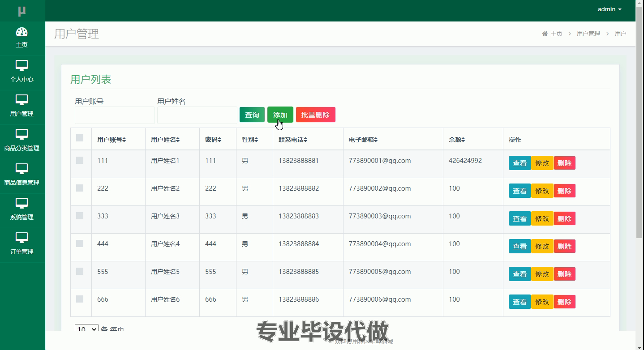Screen dimensions: 644x350
Task: Focus the 用户姓名 search input field
Action: click(197, 115)
